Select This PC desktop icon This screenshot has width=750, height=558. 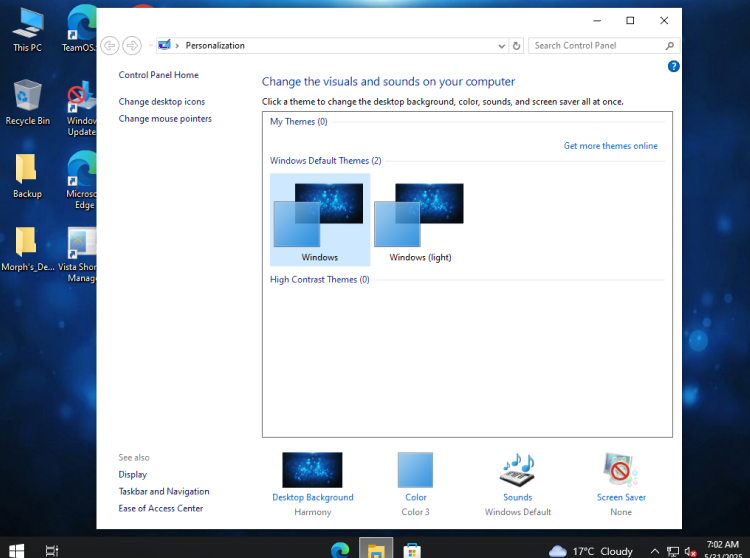tap(27, 30)
